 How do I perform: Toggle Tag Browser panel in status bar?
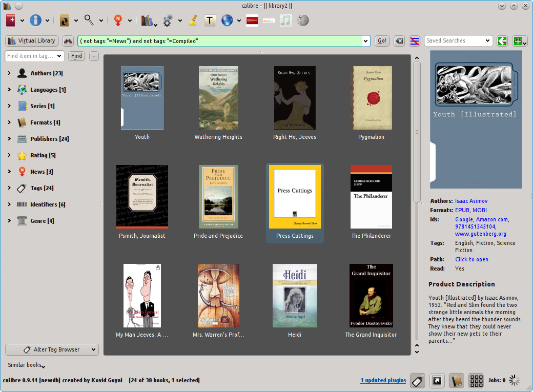(417, 381)
